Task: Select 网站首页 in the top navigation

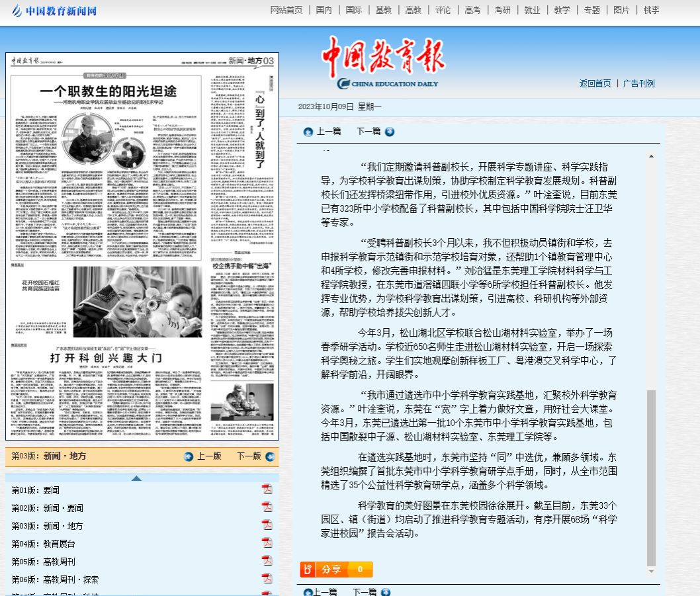Action: pyautogui.click(x=286, y=10)
